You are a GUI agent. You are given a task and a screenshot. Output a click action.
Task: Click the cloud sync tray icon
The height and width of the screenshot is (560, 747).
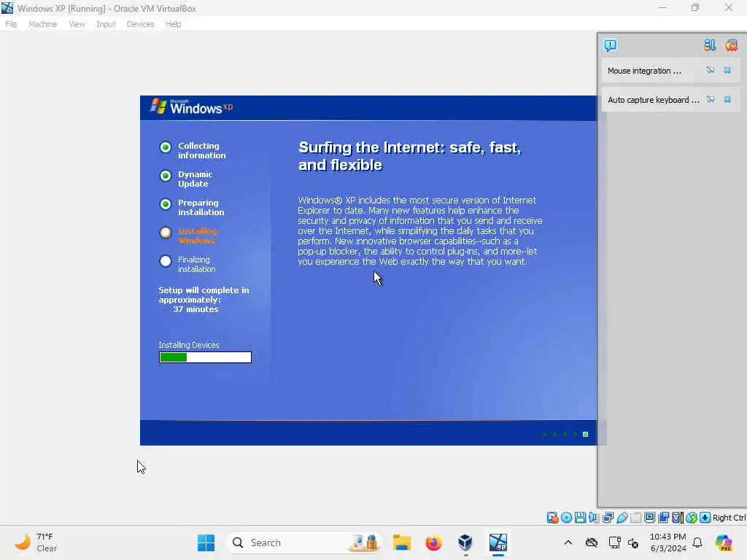591,542
